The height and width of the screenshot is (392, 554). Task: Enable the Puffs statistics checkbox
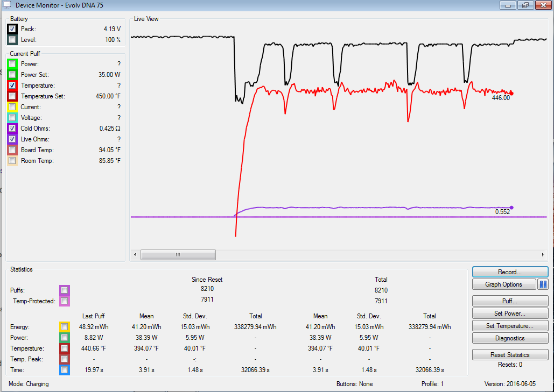click(x=65, y=290)
